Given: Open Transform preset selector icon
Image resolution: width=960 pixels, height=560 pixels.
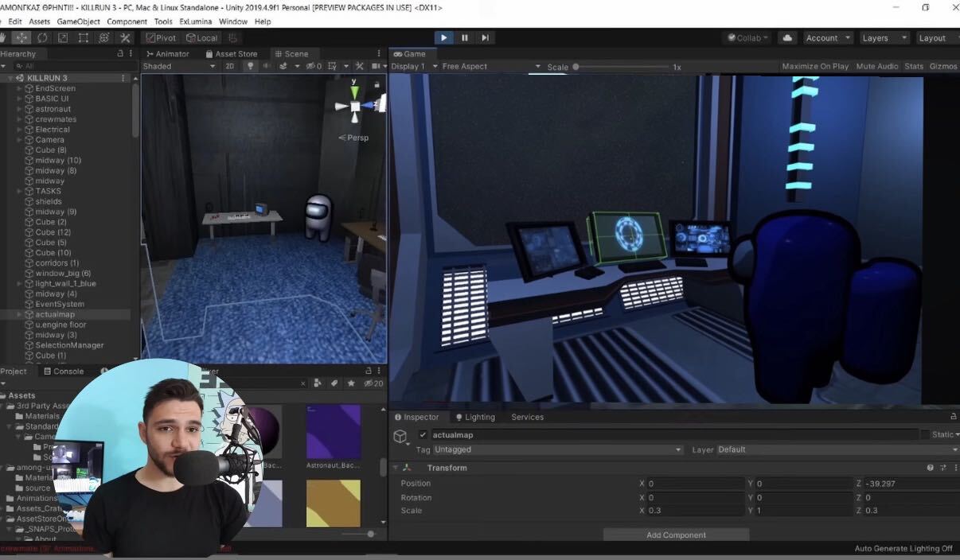Looking at the screenshot, I should tap(943, 468).
